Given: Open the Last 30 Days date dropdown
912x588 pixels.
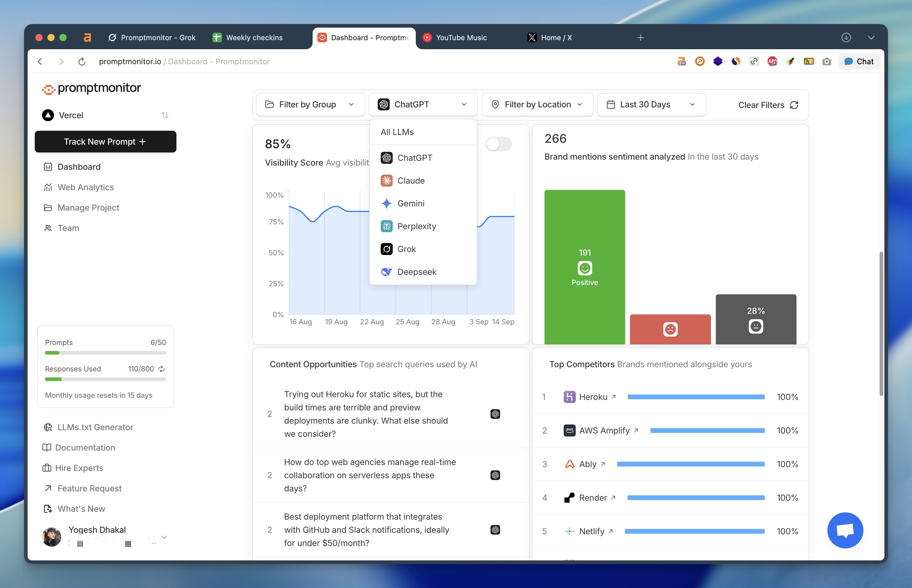Looking at the screenshot, I should [x=651, y=105].
